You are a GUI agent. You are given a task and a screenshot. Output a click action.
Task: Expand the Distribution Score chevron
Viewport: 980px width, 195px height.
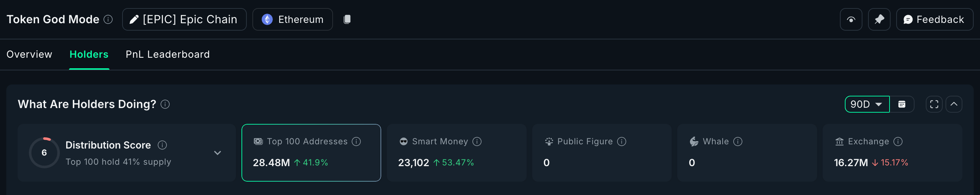pos(217,153)
